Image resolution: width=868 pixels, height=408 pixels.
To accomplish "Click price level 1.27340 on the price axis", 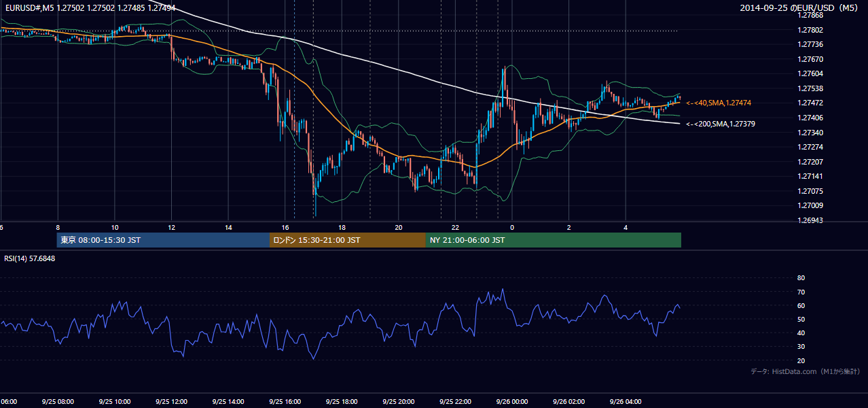I will (810, 133).
